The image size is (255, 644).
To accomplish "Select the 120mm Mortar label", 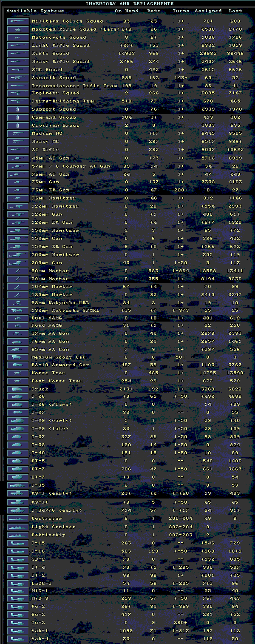I will 52,295.
